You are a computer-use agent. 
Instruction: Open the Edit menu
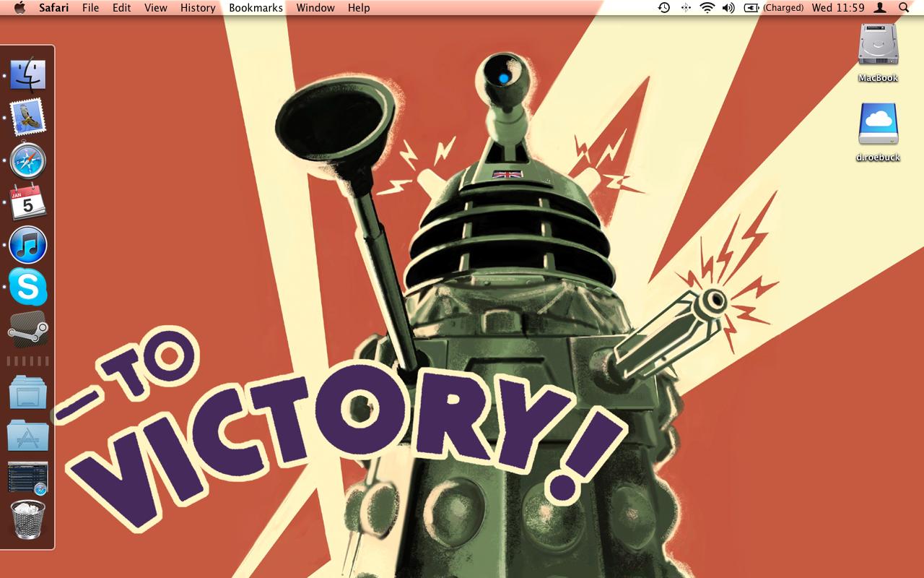point(122,7)
